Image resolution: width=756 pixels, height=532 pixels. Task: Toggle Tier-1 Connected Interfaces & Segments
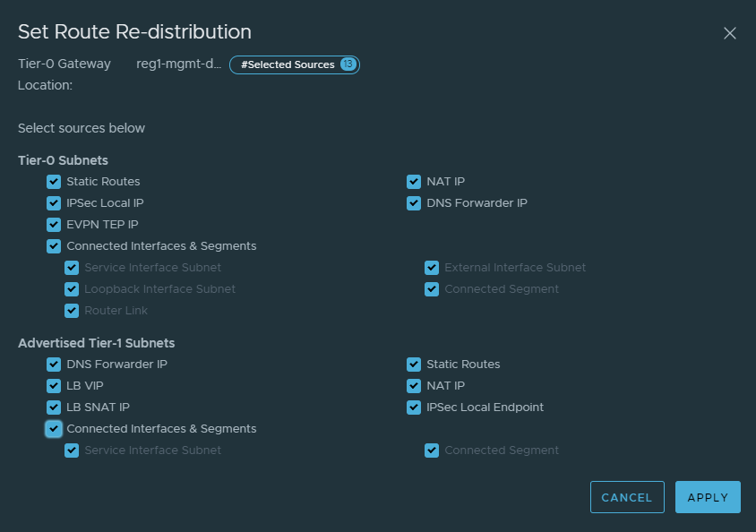(54, 429)
